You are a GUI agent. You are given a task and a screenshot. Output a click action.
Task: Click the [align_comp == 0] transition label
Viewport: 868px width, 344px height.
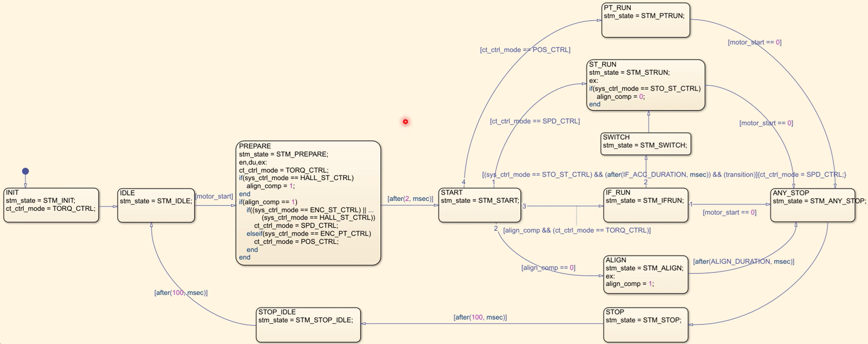[x=548, y=268]
